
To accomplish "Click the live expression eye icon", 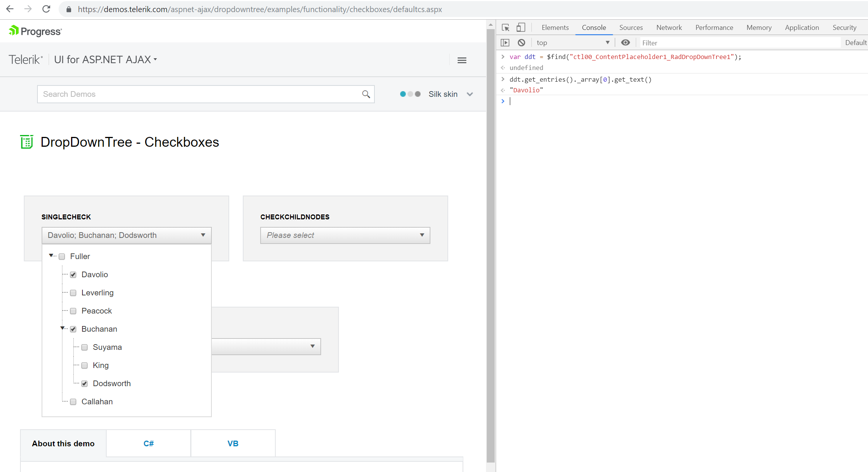I will click(x=626, y=43).
